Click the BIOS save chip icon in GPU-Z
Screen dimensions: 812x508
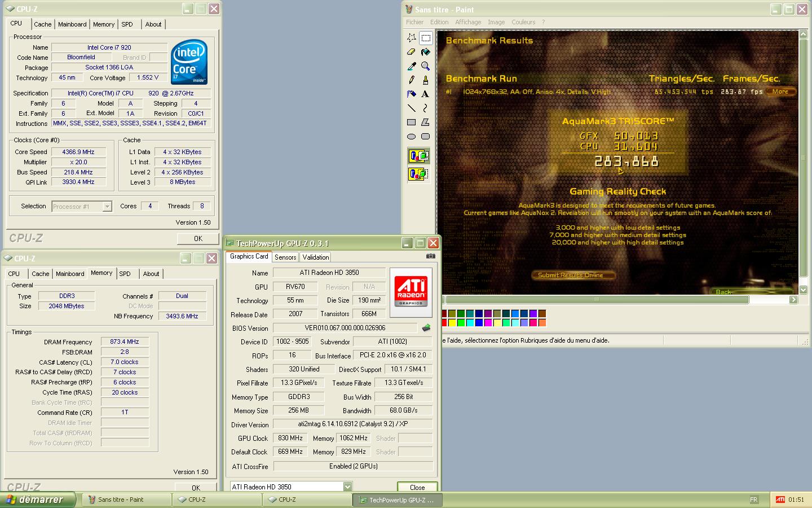(x=426, y=327)
